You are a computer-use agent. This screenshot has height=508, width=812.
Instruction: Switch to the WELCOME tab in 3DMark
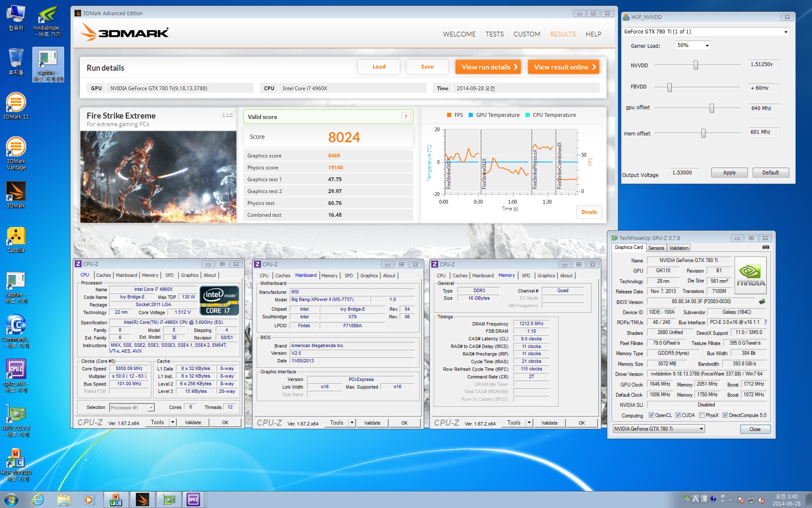click(x=459, y=34)
